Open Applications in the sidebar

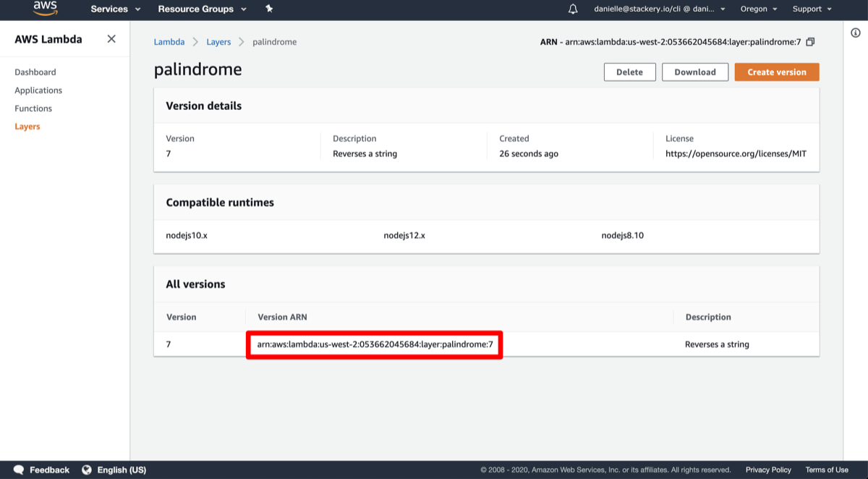[x=38, y=90]
